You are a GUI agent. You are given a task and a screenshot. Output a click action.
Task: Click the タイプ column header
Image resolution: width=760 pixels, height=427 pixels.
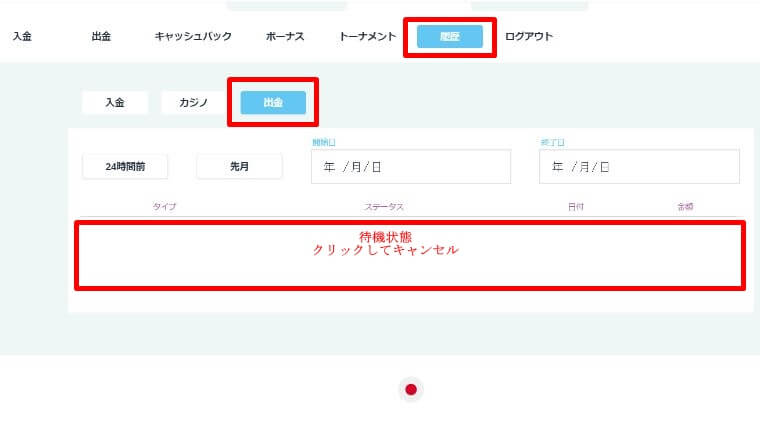point(164,207)
